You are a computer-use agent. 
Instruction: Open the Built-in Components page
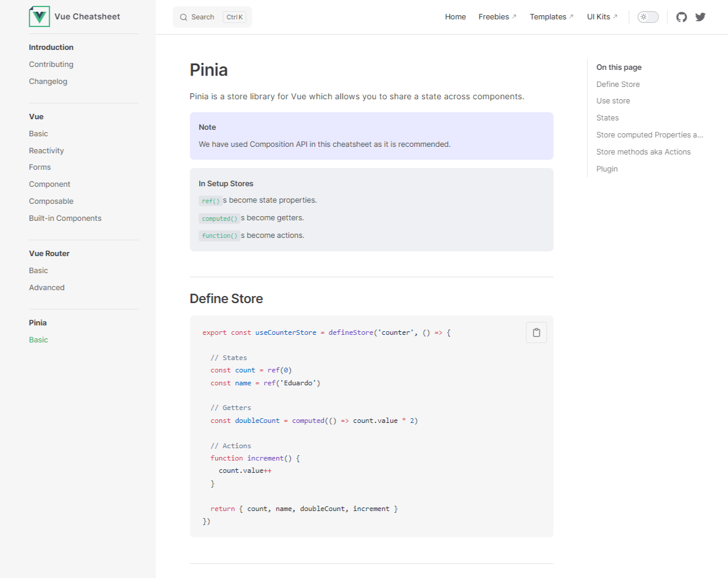point(65,219)
